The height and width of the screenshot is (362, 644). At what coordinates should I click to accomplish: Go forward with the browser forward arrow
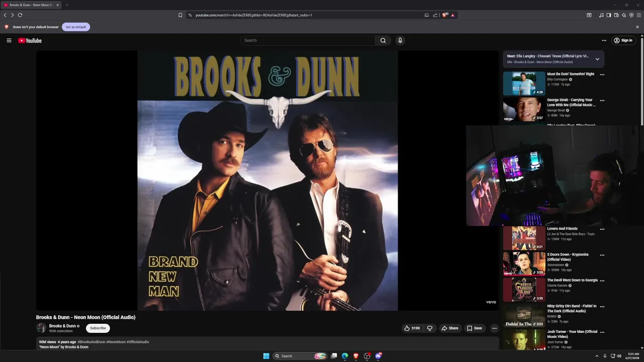[x=13, y=15]
